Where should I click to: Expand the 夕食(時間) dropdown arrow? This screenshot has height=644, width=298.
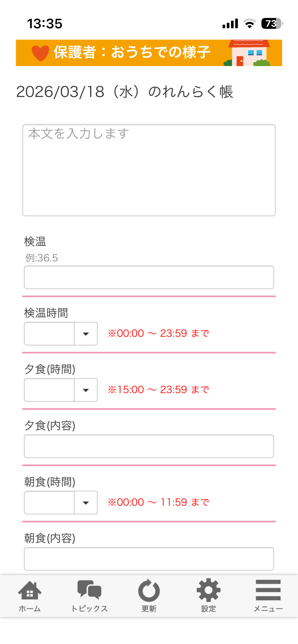[x=86, y=390]
